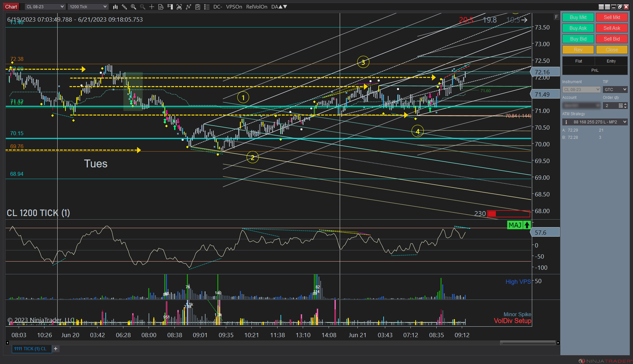This screenshot has height=364, width=633.
Task: Click the red 230 bar progress indicator
Action: point(509,214)
